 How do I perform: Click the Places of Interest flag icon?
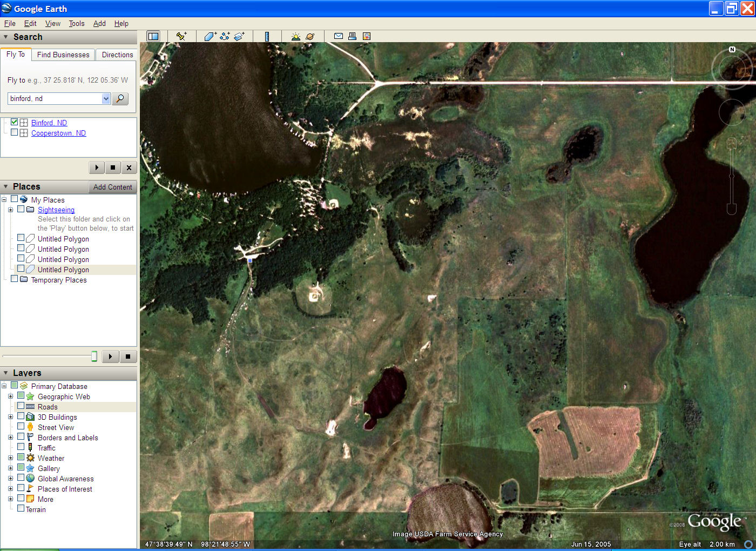(30, 489)
